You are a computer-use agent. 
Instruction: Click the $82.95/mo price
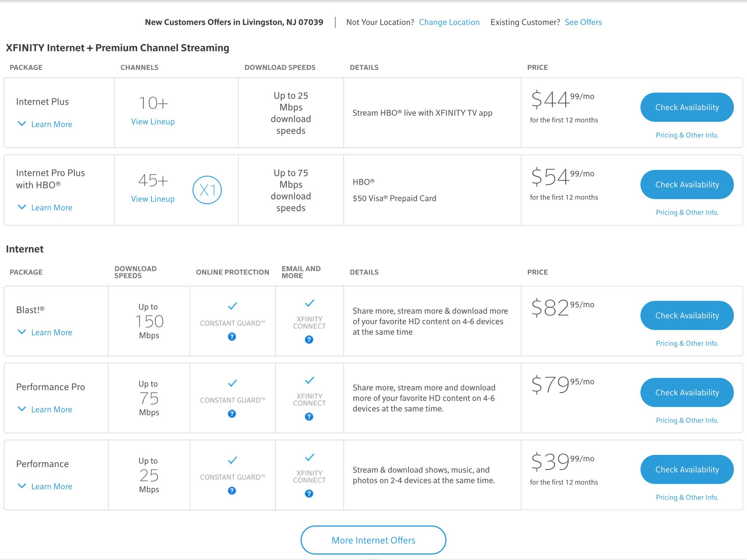pos(562,308)
